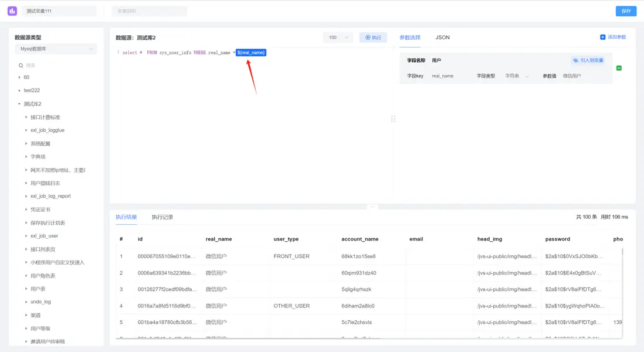Click the 引入到变量 button
This screenshot has width=644, height=352.
pos(588,60)
